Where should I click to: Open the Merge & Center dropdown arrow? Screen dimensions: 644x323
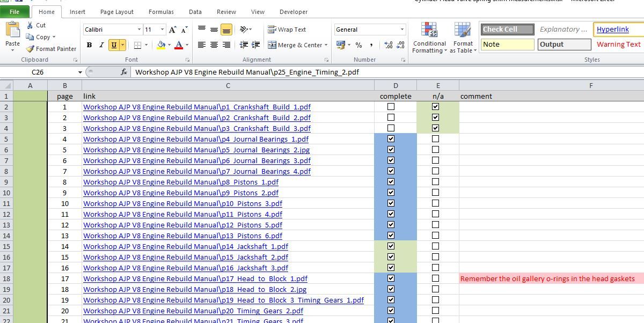(326, 46)
